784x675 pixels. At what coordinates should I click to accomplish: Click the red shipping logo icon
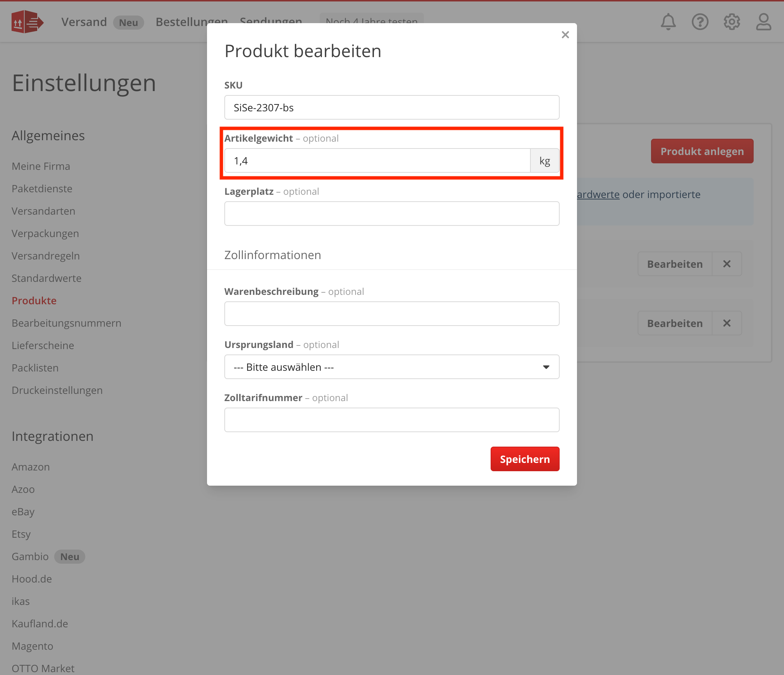click(x=27, y=22)
